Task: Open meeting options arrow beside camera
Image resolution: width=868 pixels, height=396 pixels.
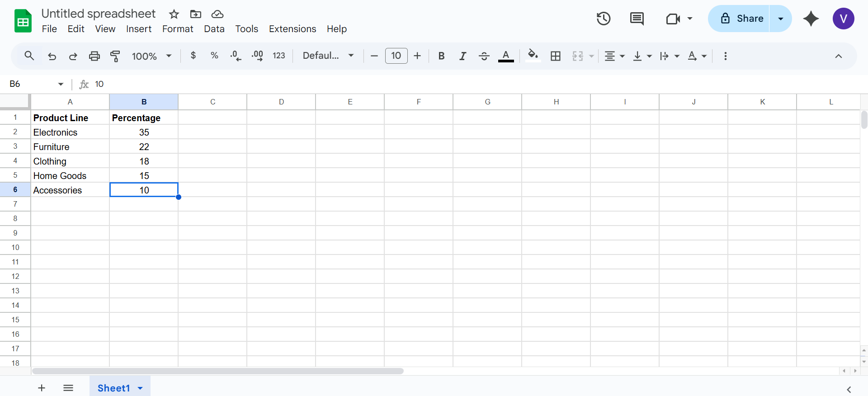Action: coord(690,19)
